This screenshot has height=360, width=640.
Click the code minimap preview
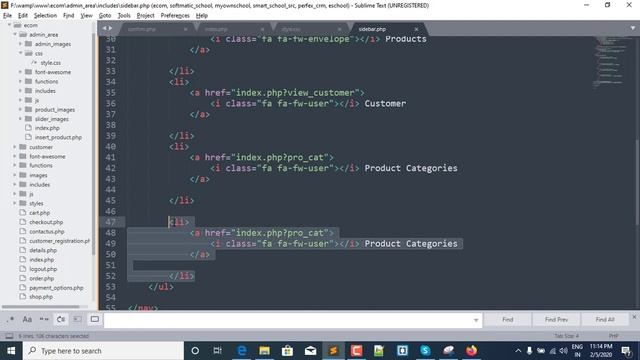(611, 61)
